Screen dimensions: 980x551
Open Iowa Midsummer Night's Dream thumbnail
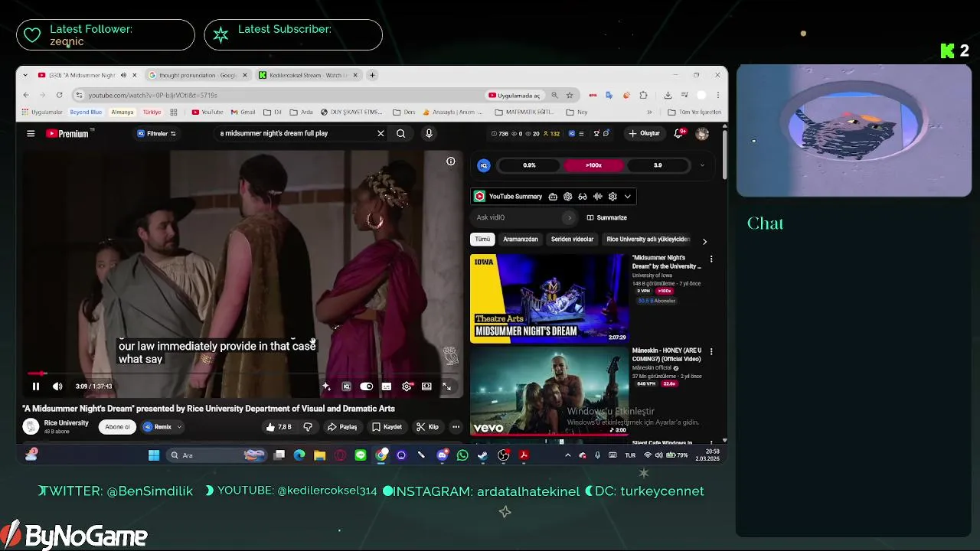[x=549, y=298]
